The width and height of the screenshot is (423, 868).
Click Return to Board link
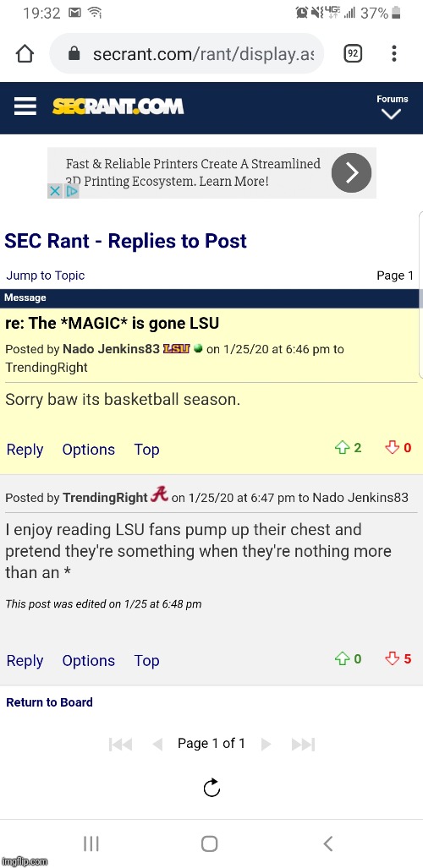[x=49, y=702]
